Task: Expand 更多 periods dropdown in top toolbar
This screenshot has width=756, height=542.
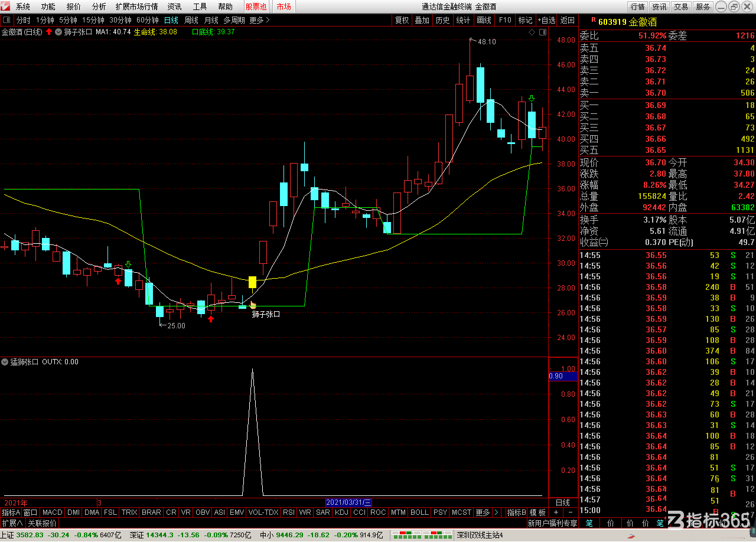Action: (259, 20)
